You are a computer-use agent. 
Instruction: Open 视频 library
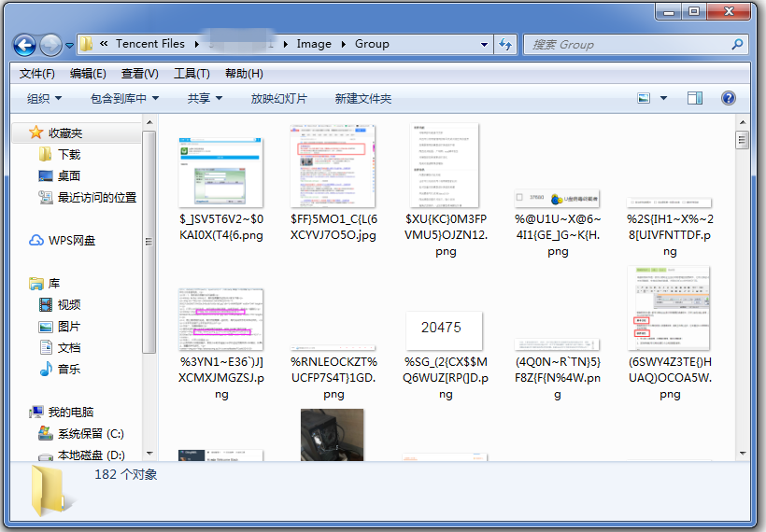point(69,305)
